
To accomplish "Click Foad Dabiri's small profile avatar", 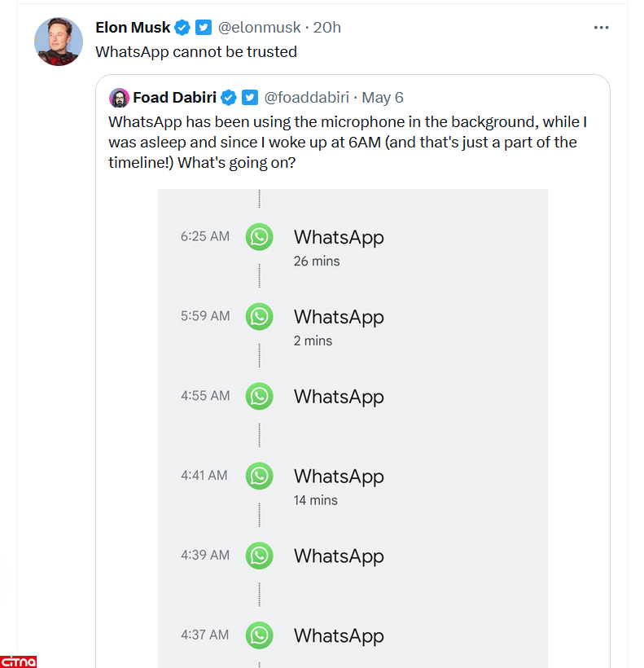I will pos(119,98).
